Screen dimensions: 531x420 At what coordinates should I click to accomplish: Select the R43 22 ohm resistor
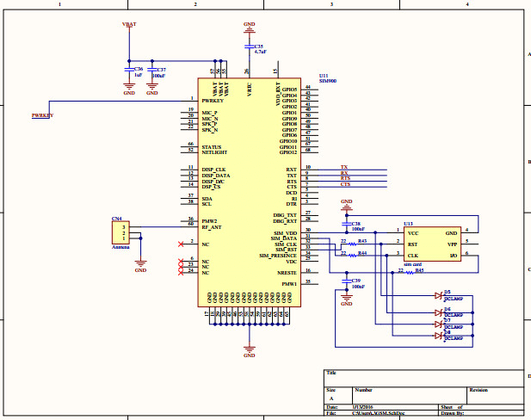tap(353, 244)
